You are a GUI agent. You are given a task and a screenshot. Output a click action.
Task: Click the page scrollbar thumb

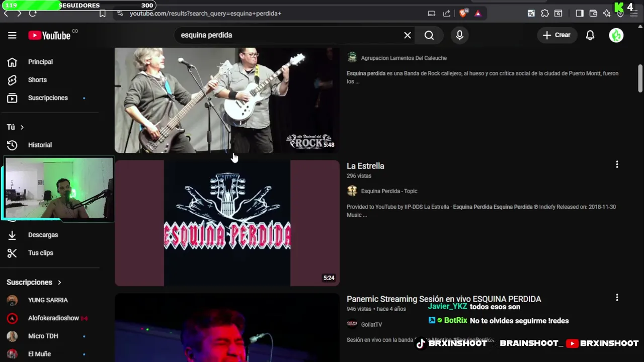coord(640,78)
